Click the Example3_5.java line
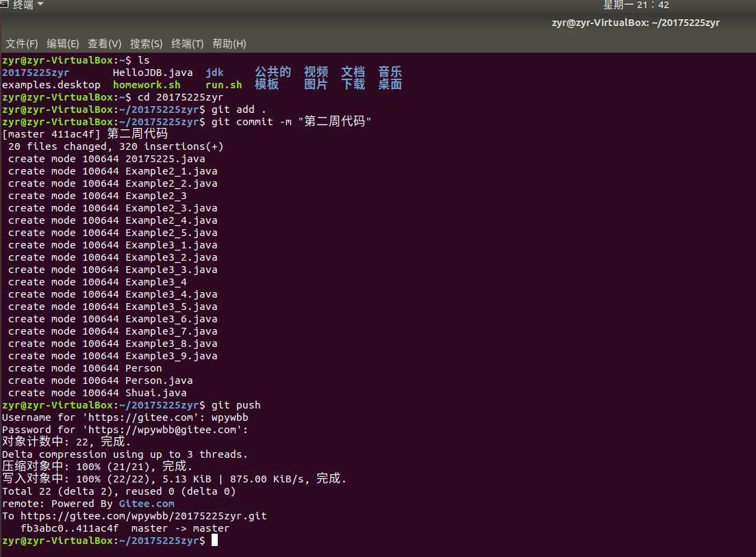756x557 pixels. pos(113,307)
